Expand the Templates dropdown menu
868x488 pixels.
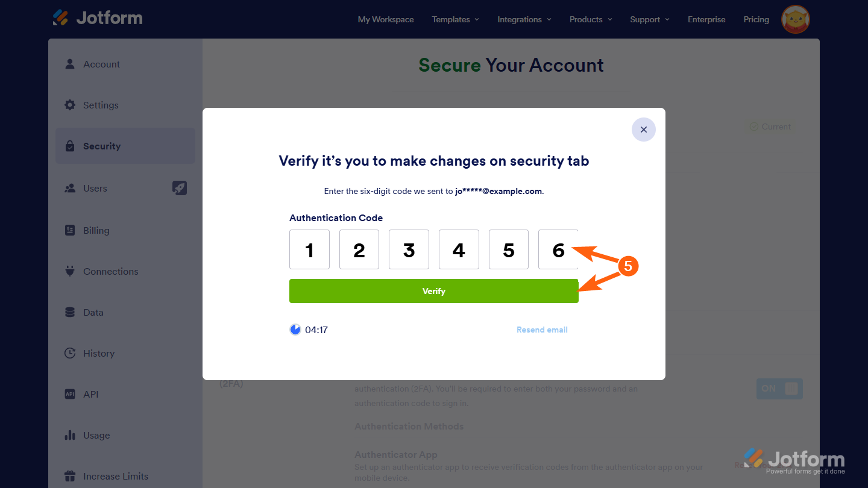[x=455, y=19]
